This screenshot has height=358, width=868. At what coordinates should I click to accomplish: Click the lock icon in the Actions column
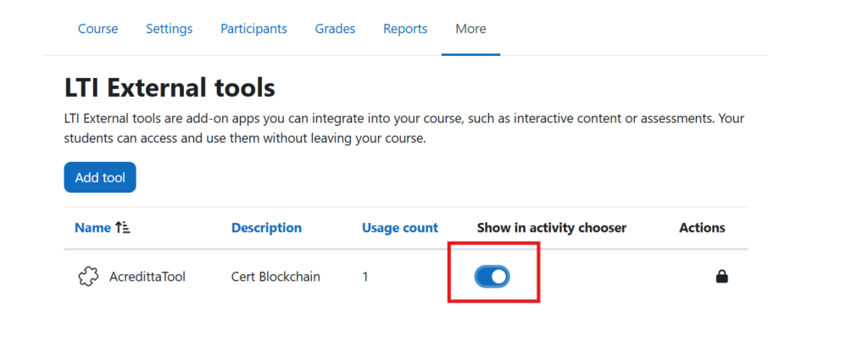[721, 276]
